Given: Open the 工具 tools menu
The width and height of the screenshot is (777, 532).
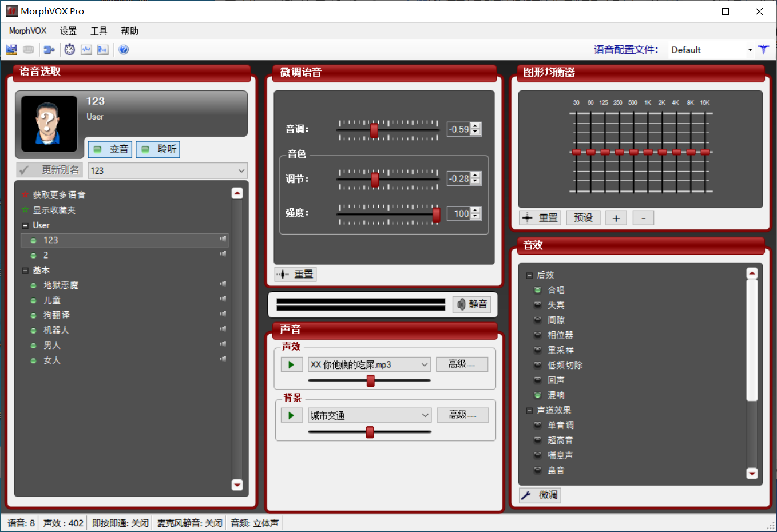Looking at the screenshot, I should [99, 31].
